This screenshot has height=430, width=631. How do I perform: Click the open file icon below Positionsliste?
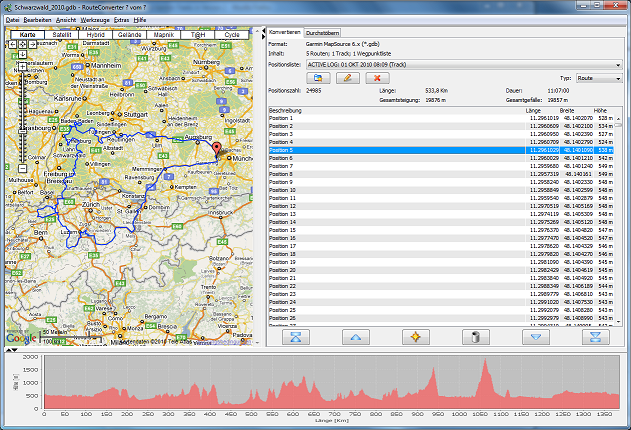pyautogui.click(x=318, y=78)
